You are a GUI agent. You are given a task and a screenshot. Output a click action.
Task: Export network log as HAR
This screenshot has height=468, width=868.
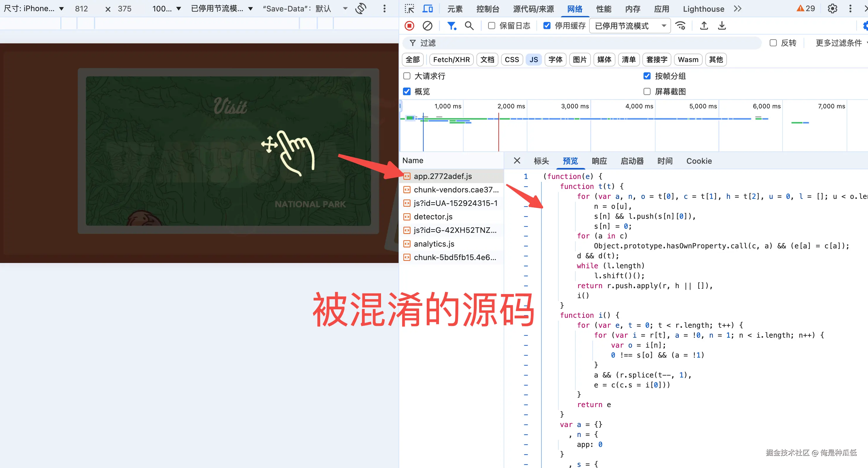[x=721, y=25]
